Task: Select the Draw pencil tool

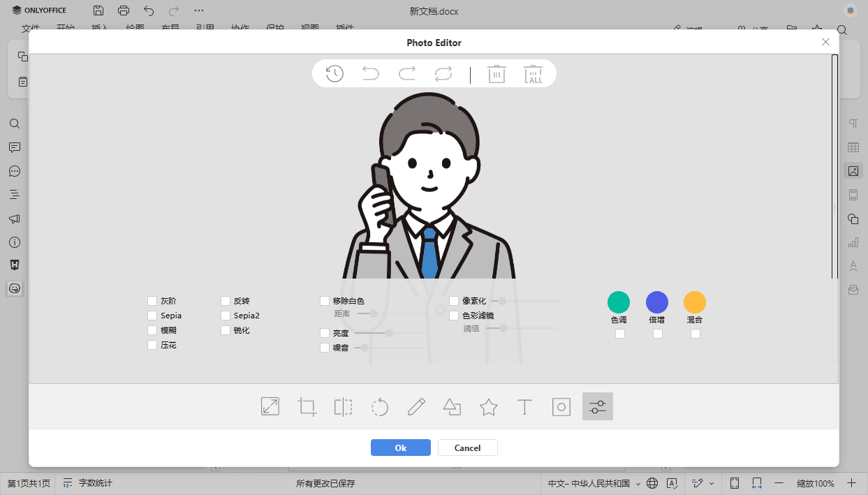Action: click(415, 406)
